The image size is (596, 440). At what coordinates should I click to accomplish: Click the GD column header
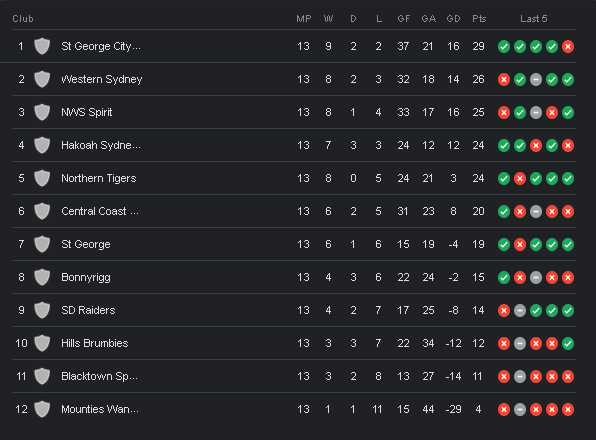point(453,19)
